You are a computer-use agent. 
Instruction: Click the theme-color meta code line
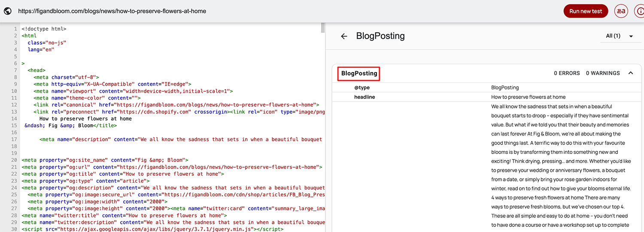(87, 98)
